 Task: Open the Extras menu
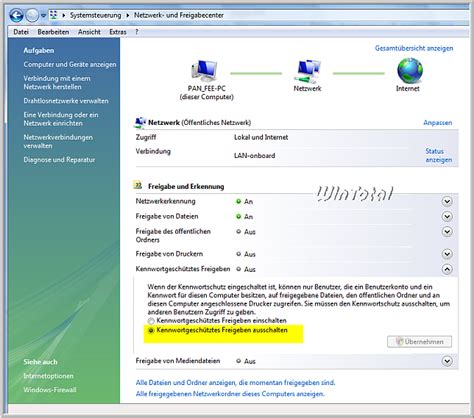click(x=118, y=32)
